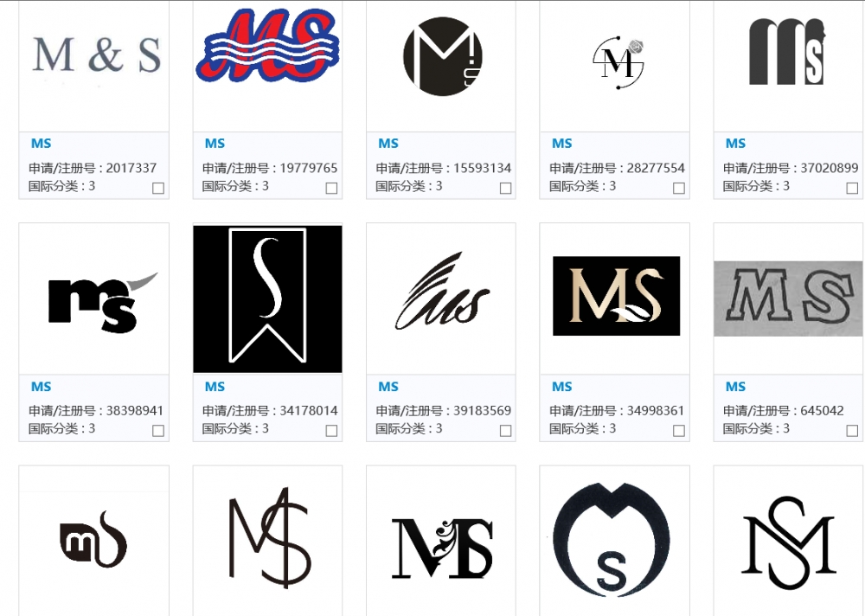This screenshot has width=865, height=616.
Task: Open MS title link above number 37020899
Action: click(735, 144)
